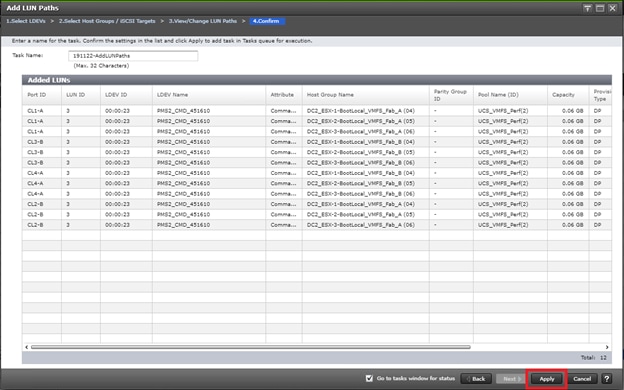The width and height of the screenshot is (624, 390).
Task: Sort by Parity Group ID column header
Action: 451,95
